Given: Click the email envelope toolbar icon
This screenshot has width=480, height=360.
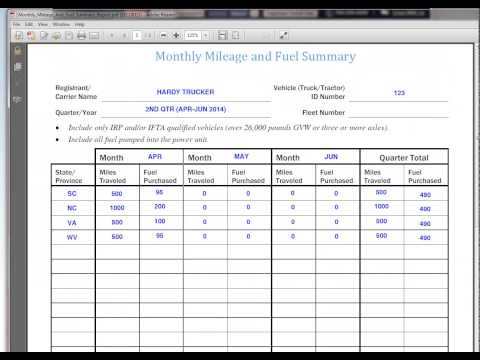Looking at the screenshot, I should (x=94, y=36).
